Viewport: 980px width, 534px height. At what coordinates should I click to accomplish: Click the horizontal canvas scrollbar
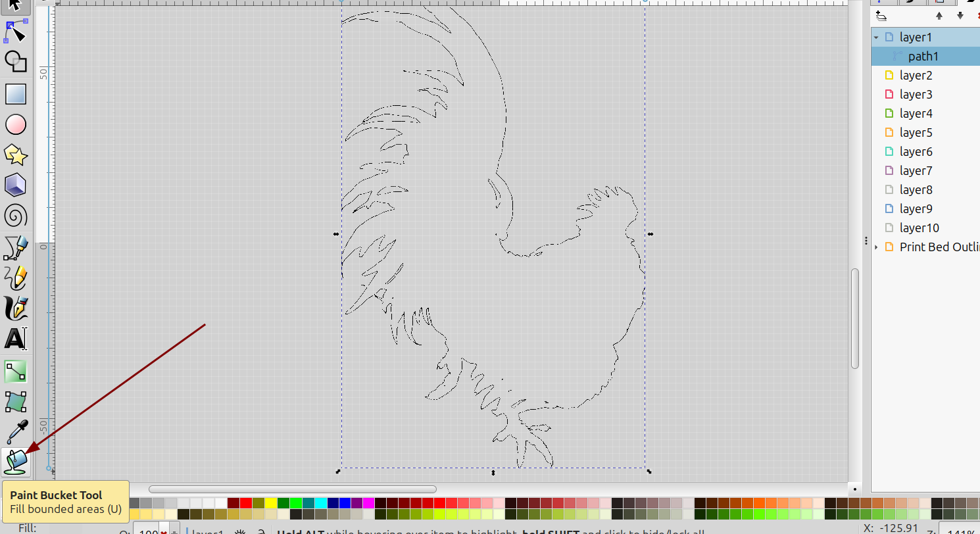pyautogui.click(x=292, y=489)
